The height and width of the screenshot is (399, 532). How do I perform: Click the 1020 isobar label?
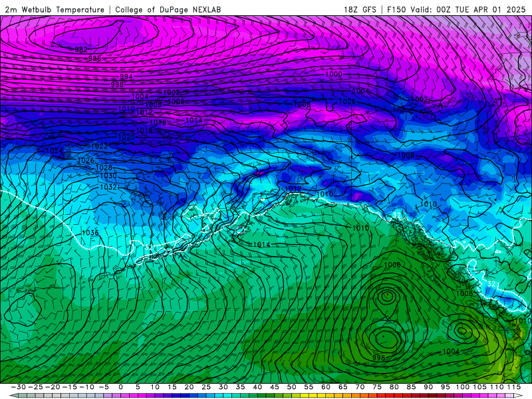tap(126, 137)
